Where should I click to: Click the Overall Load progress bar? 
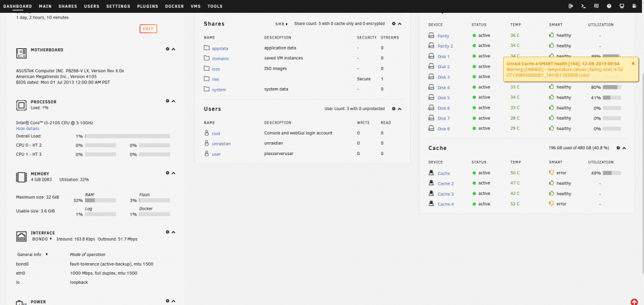click(128, 136)
